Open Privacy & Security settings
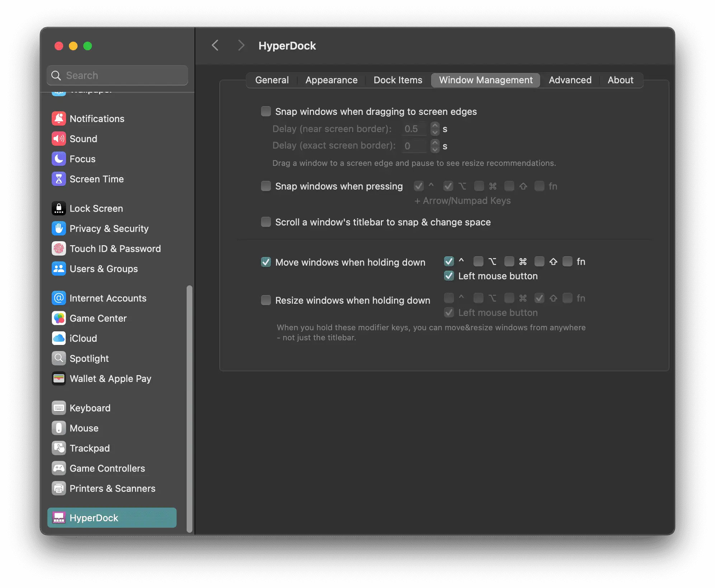The height and width of the screenshot is (588, 715). click(x=109, y=229)
